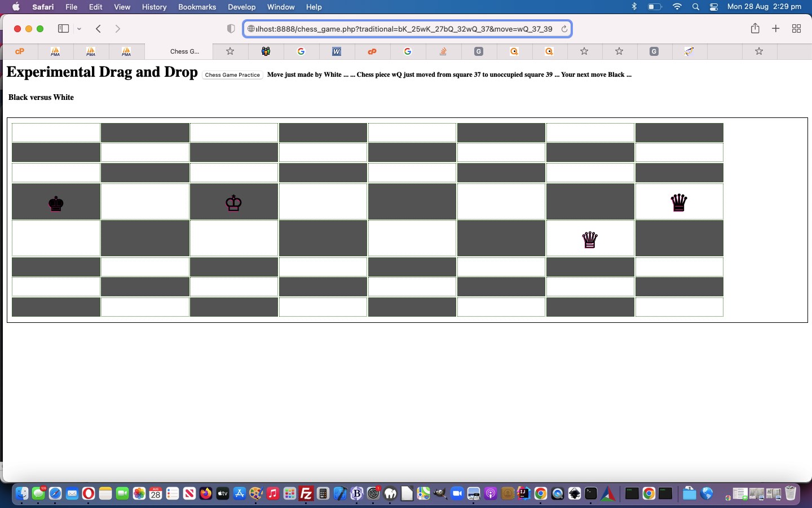812x508 pixels.
Task: Open Podcasts from the Dock
Action: pos(491,494)
